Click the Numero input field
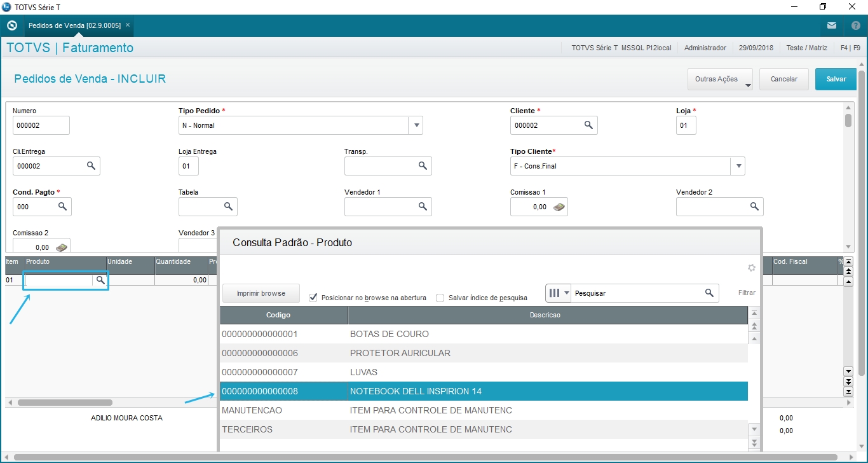 tap(41, 125)
